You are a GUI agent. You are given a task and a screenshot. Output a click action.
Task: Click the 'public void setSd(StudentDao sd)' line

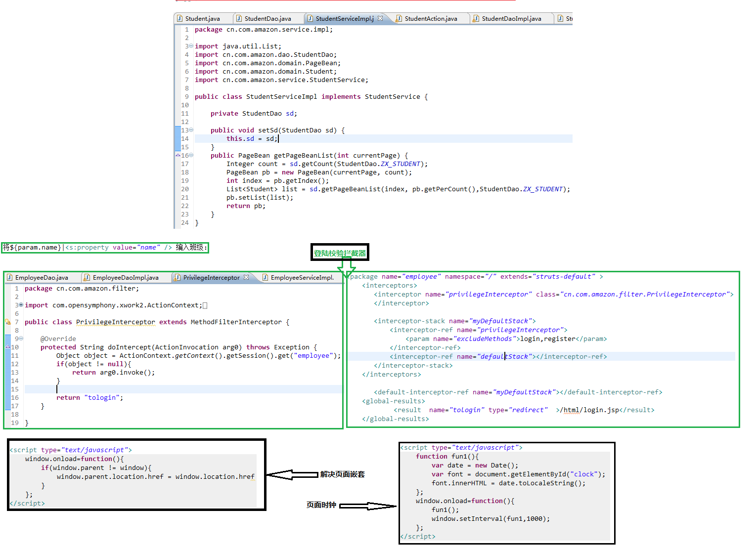[277, 130]
